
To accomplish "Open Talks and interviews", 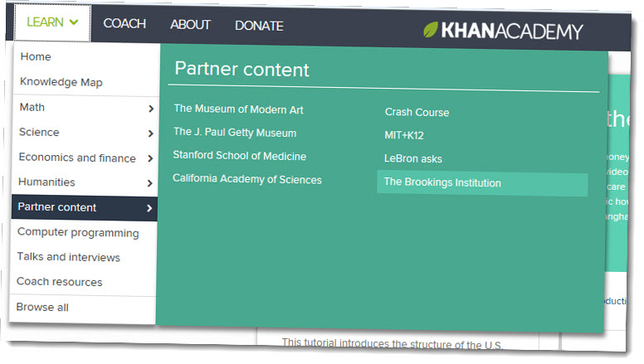I will pyautogui.click(x=69, y=257).
